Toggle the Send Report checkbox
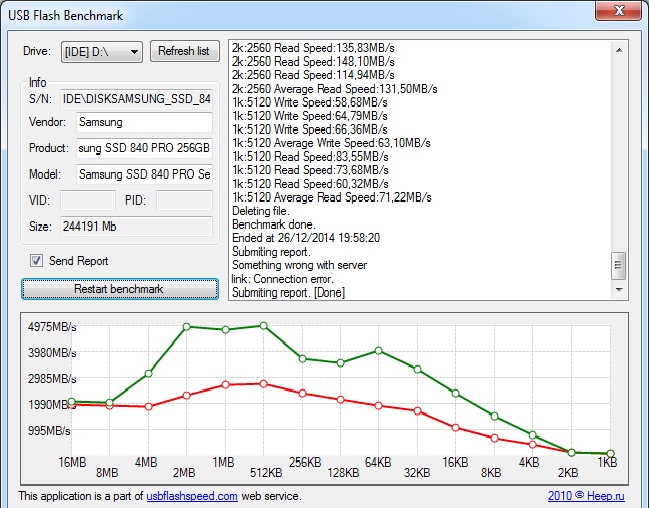 [37, 261]
